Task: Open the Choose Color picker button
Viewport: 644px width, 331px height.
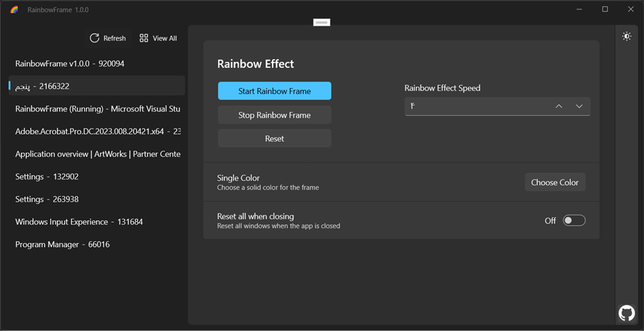Action: pyautogui.click(x=555, y=183)
